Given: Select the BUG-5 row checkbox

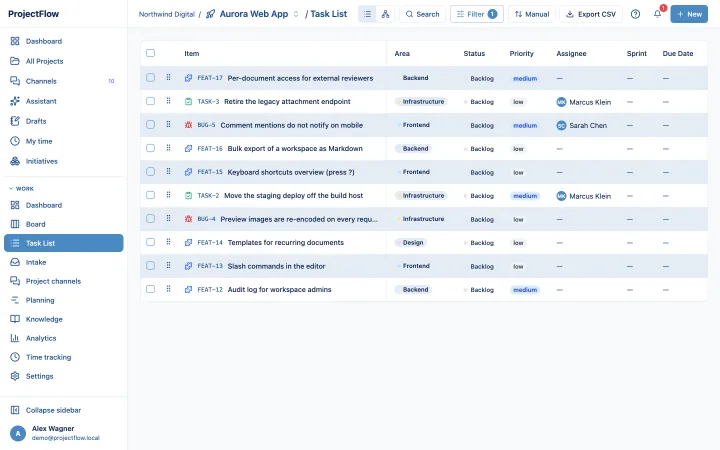Looking at the screenshot, I should 151,124.
